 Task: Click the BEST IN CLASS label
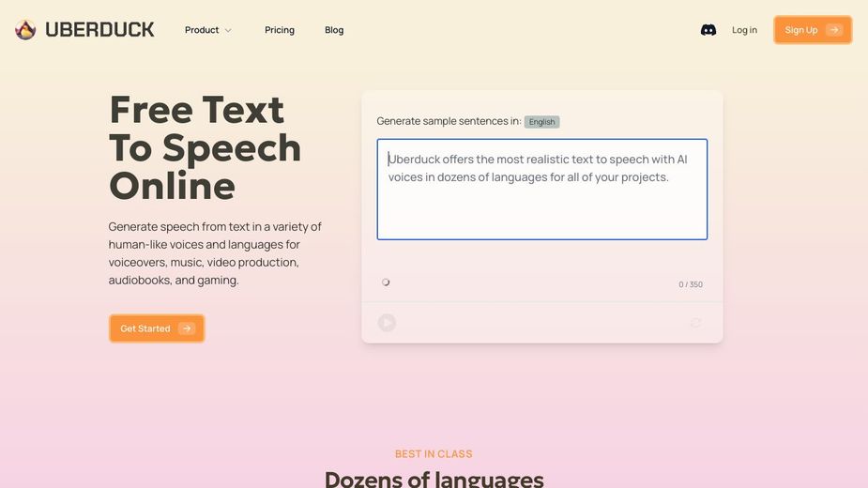point(434,454)
